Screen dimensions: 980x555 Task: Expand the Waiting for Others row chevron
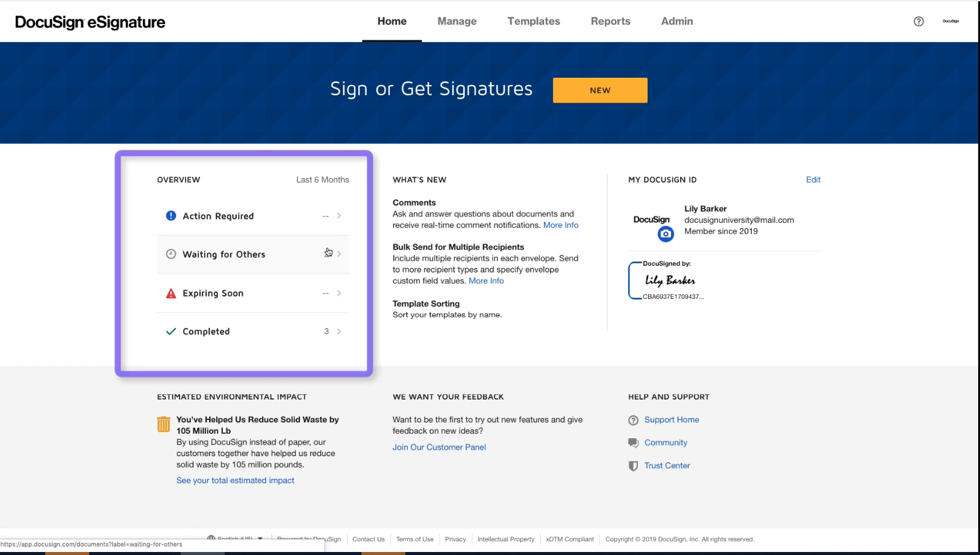coord(339,254)
